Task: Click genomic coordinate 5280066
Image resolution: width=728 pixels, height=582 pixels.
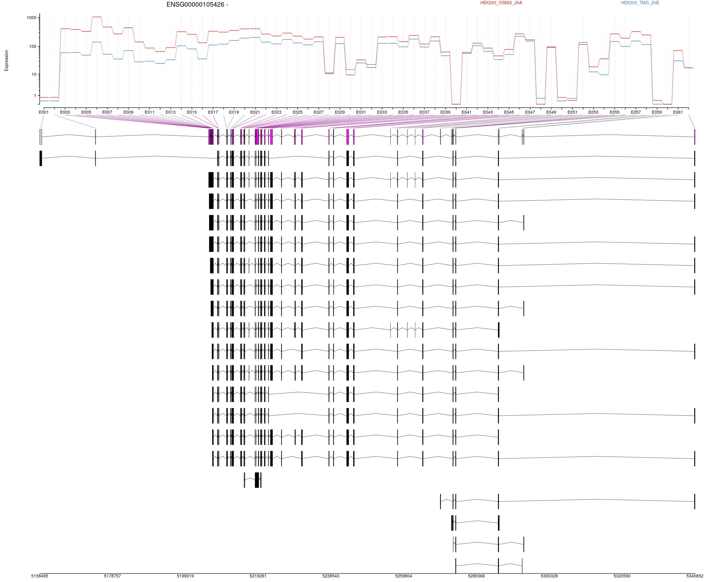Action: [477, 576]
